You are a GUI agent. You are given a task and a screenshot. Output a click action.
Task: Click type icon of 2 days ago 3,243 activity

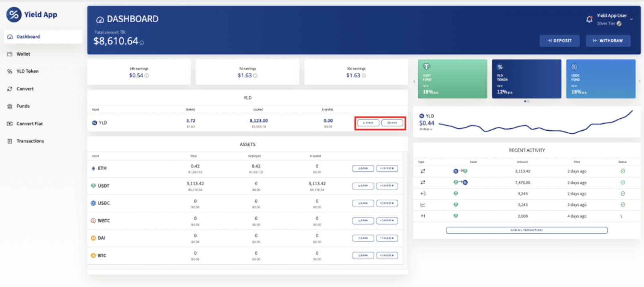423,194
